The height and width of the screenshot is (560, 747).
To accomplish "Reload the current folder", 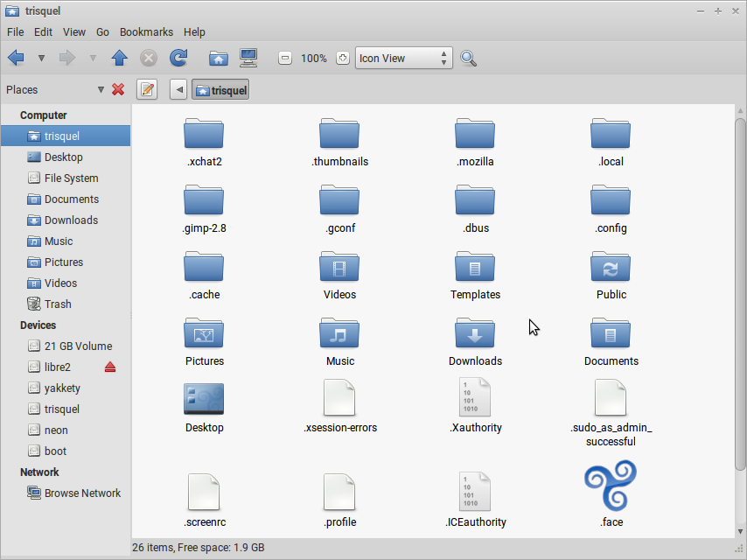I will pyautogui.click(x=178, y=58).
